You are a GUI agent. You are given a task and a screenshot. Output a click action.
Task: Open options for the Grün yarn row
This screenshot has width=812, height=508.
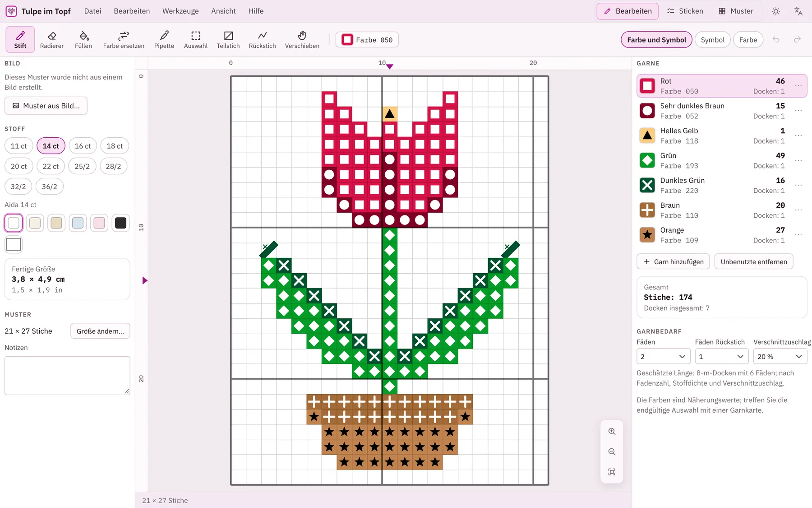pyautogui.click(x=798, y=160)
